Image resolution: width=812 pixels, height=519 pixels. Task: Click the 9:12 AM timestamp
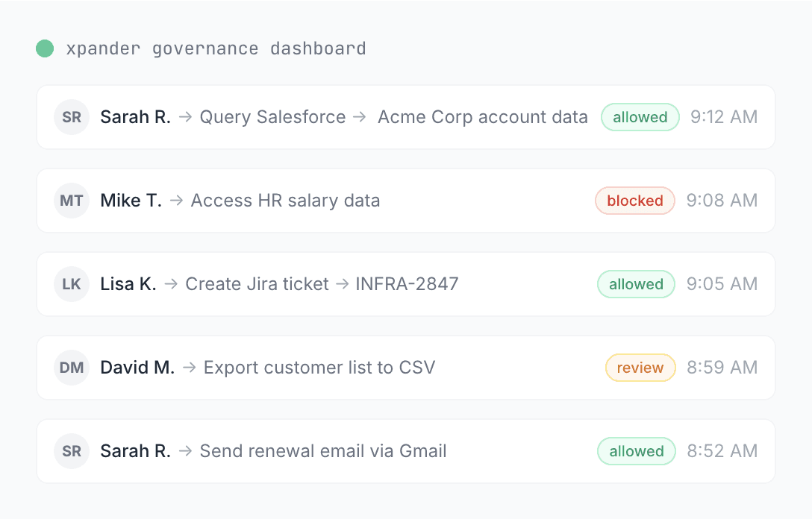pos(724,117)
